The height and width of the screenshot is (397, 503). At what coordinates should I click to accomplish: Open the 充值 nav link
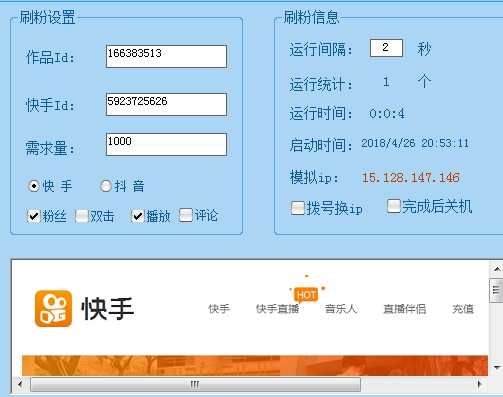coord(463,309)
